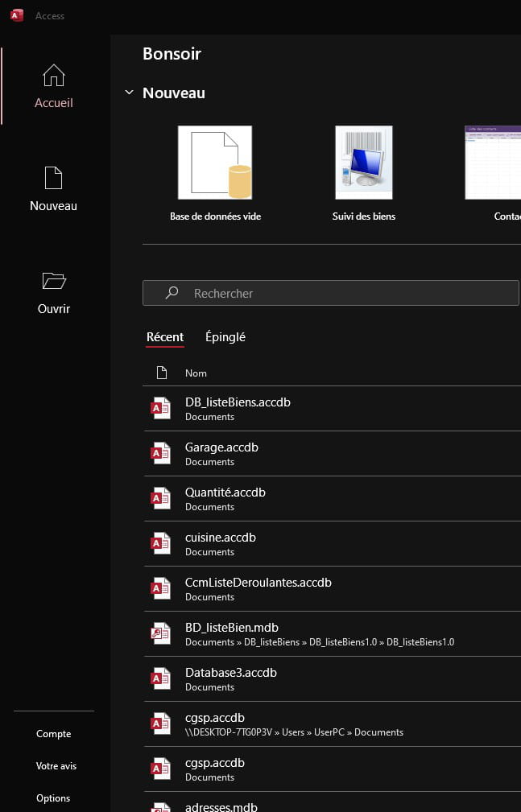Choose the Contacts template thumbnail
Image resolution: width=521 pixels, height=812 pixels.
pyautogui.click(x=493, y=163)
